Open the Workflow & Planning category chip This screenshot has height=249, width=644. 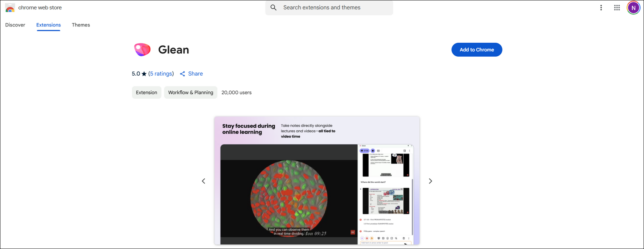(191, 93)
